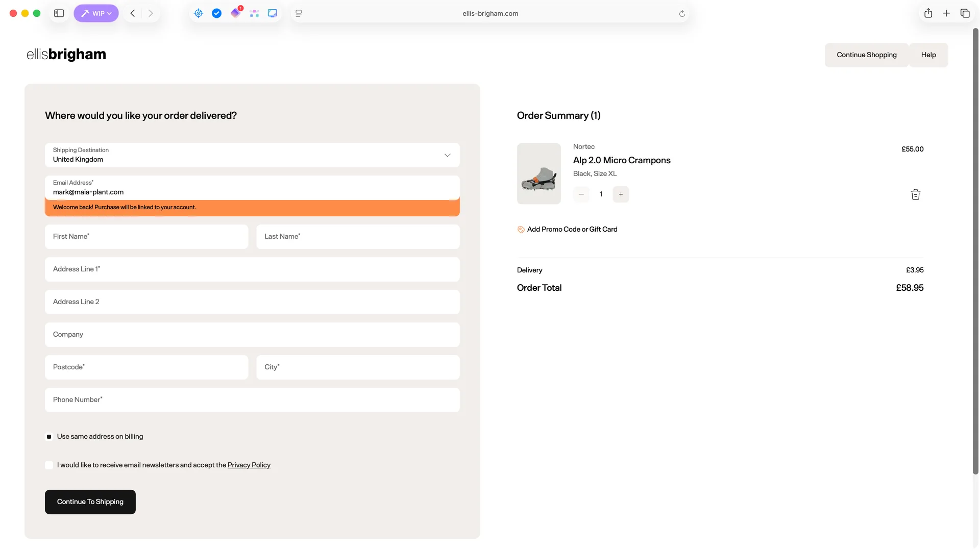
Task: Open the Help menu item
Action: pos(928,55)
